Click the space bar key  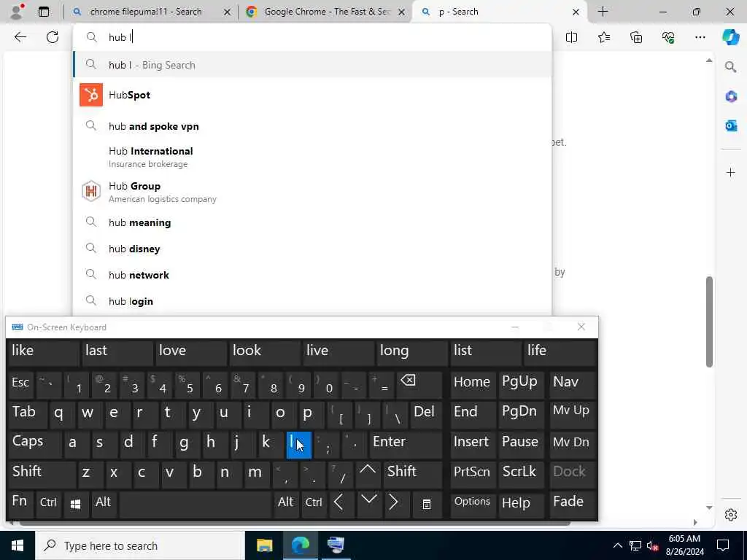point(196,505)
